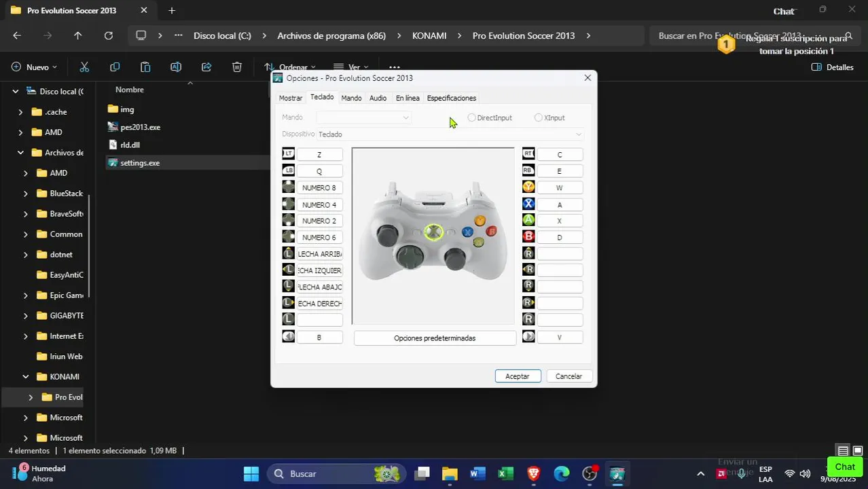
Task: Switch to the En línea tab
Action: (408, 98)
